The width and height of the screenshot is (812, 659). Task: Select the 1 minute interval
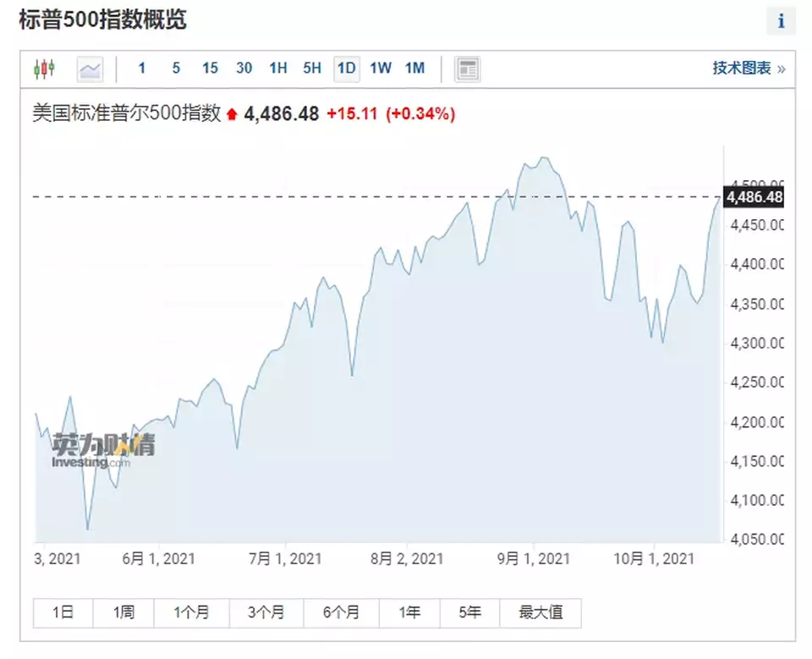click(142, 68)
